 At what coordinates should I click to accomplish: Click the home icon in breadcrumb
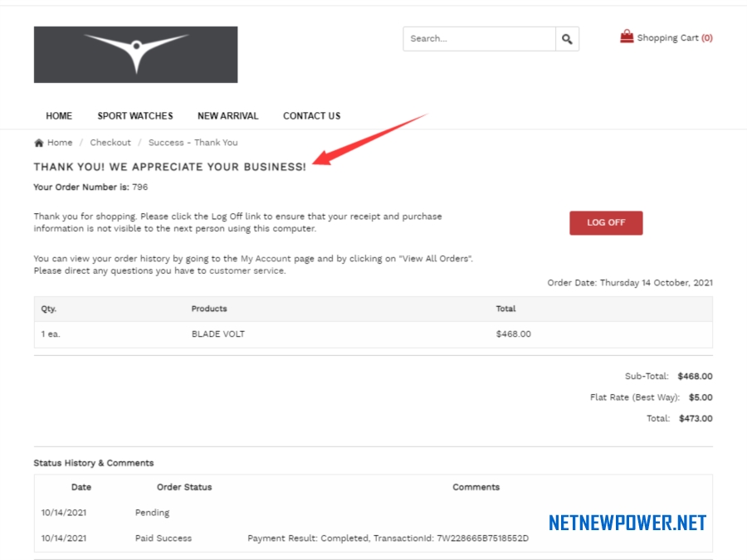pos(39,143)
